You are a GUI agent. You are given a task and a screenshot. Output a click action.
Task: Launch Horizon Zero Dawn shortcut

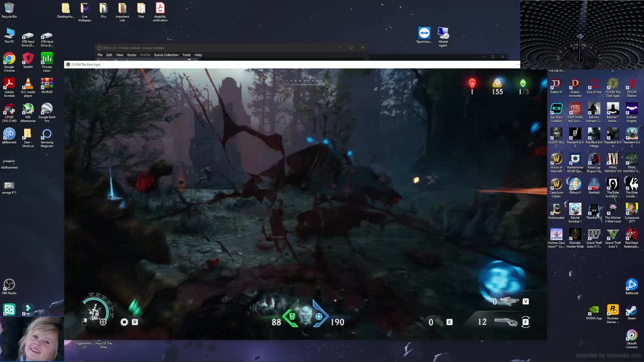click(x=556, y=238)
